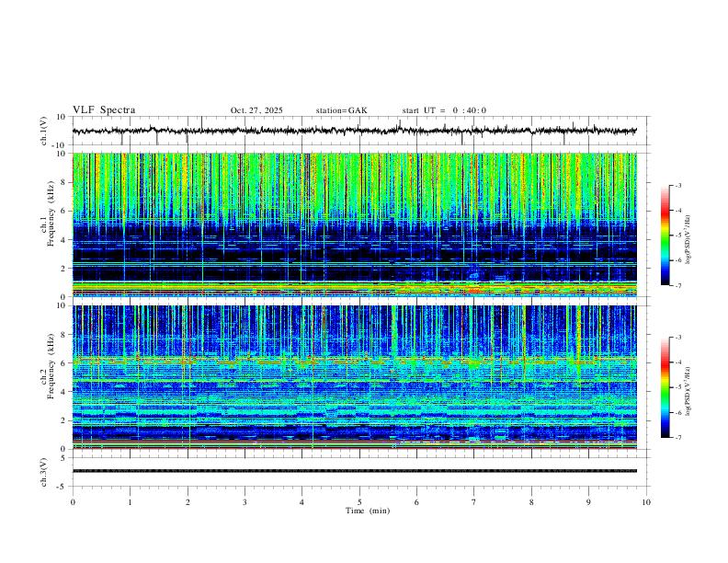728x563 pixels.
Task: Click the 8 kHz tick on the ch.2 frequency axis
Action: (63, 335)
